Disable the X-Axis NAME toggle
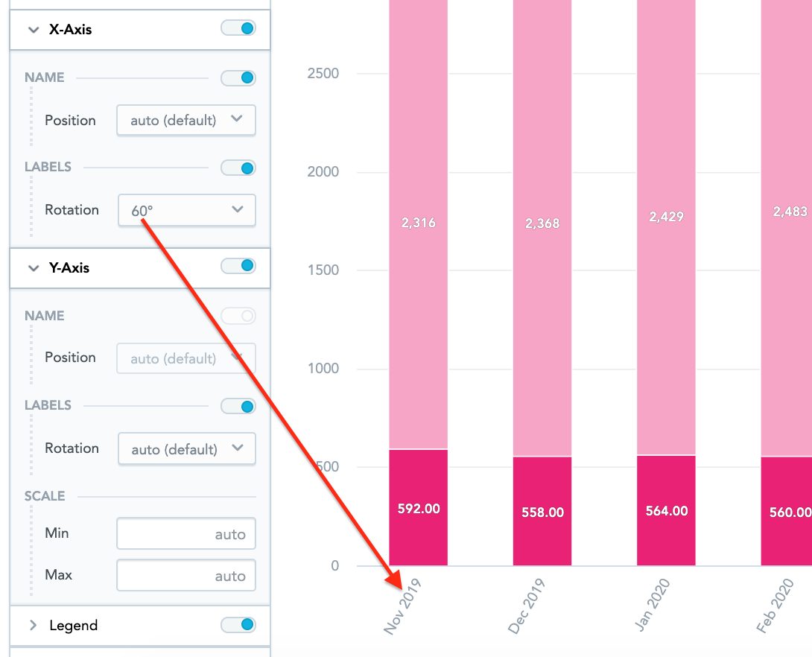Screen dimensions: 812x657 click(238, 77)
